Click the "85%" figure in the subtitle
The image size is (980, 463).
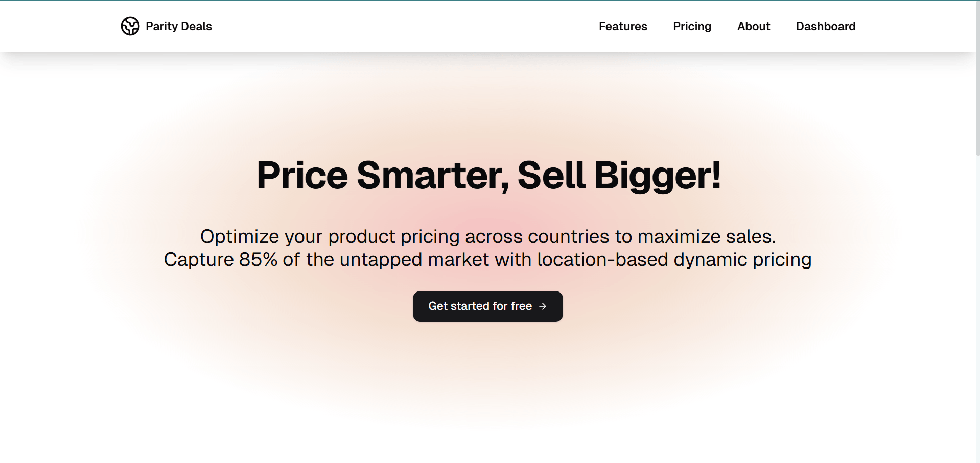point(258,260)
